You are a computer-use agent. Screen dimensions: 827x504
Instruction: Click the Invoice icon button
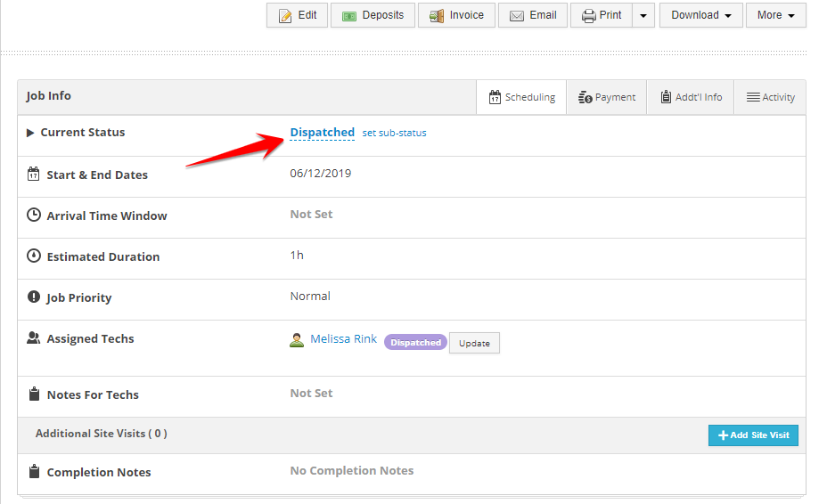coord(456,15)
